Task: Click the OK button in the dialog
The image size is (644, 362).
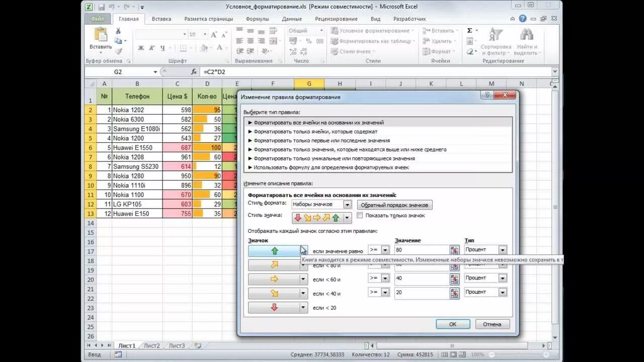Action: [x=453, y=324]
